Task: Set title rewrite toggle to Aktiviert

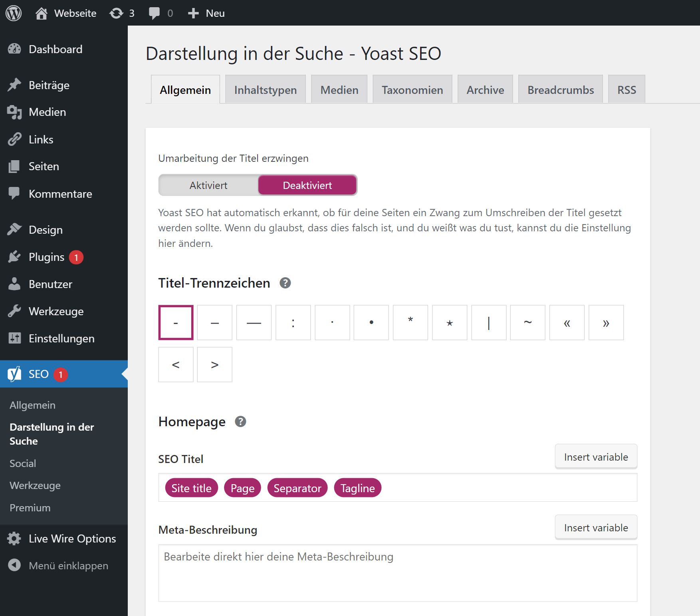Action: pos(208,185)
